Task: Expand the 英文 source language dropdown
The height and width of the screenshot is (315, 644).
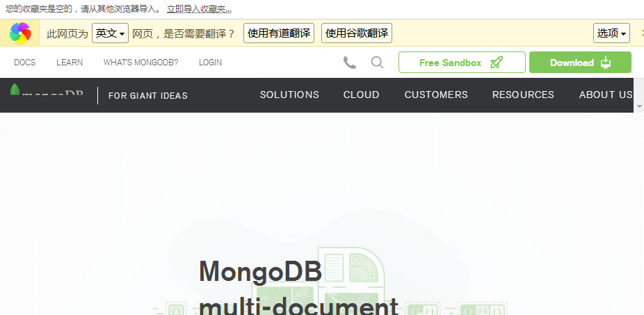Action: [111, 33]
